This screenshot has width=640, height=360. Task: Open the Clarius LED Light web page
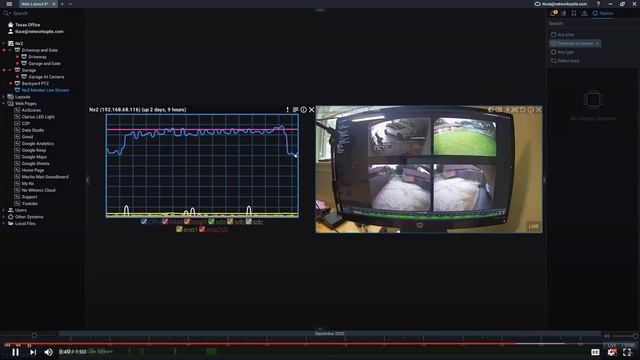tap(38, 117)
